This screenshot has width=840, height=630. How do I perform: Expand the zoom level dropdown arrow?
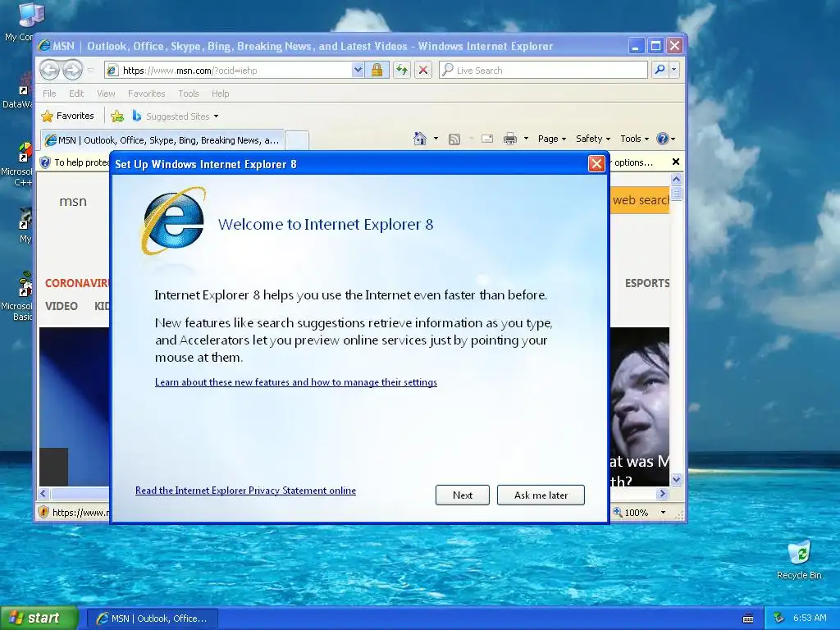coord(663,512)
